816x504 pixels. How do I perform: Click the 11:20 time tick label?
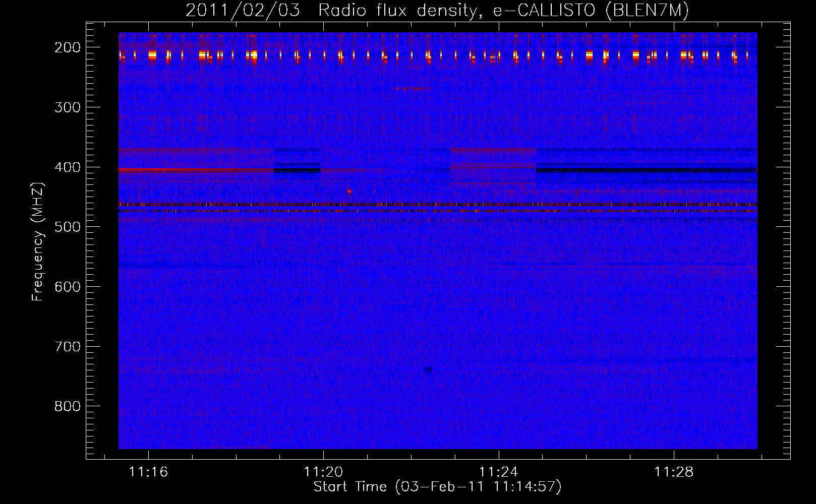pyautogui.click(x=323, y=472)
